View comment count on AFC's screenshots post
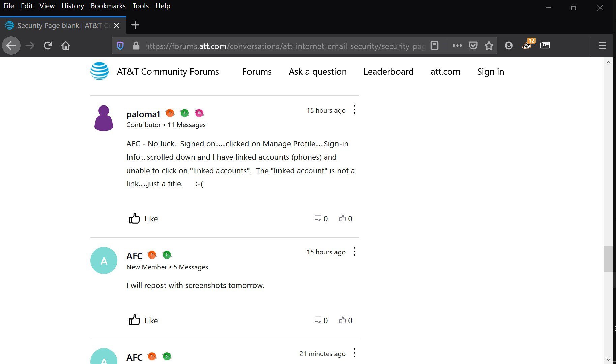The height and width of the screenshot is (364, 616). [321, 321]
